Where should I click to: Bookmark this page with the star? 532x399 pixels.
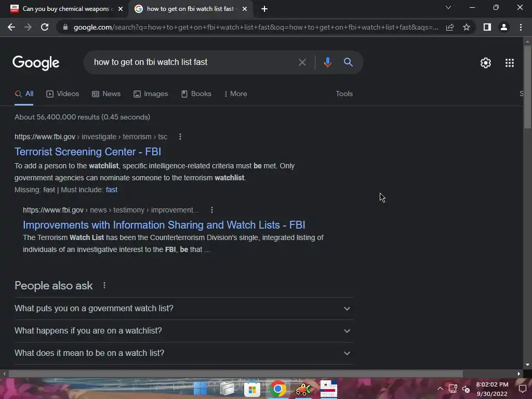[467, 27]
